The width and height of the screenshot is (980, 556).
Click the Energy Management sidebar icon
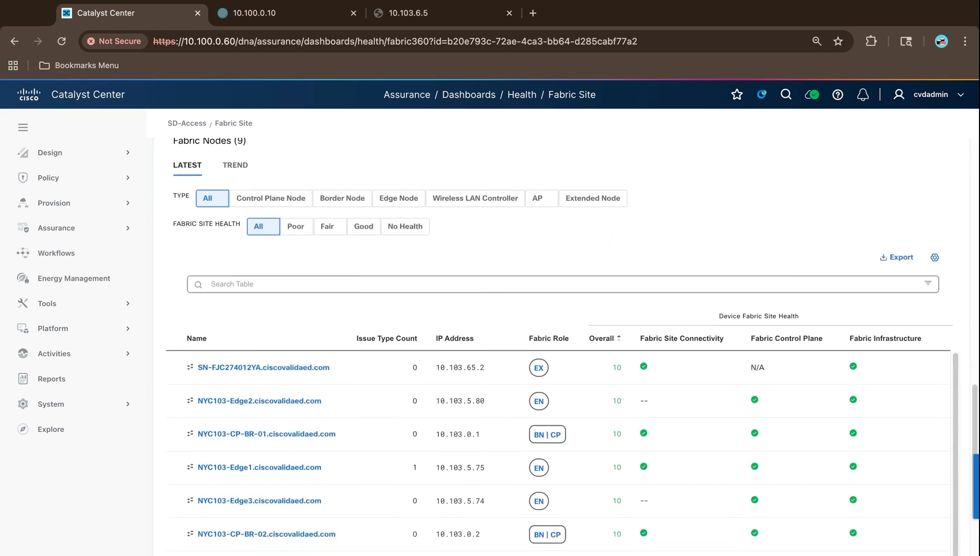coord(23,278)
